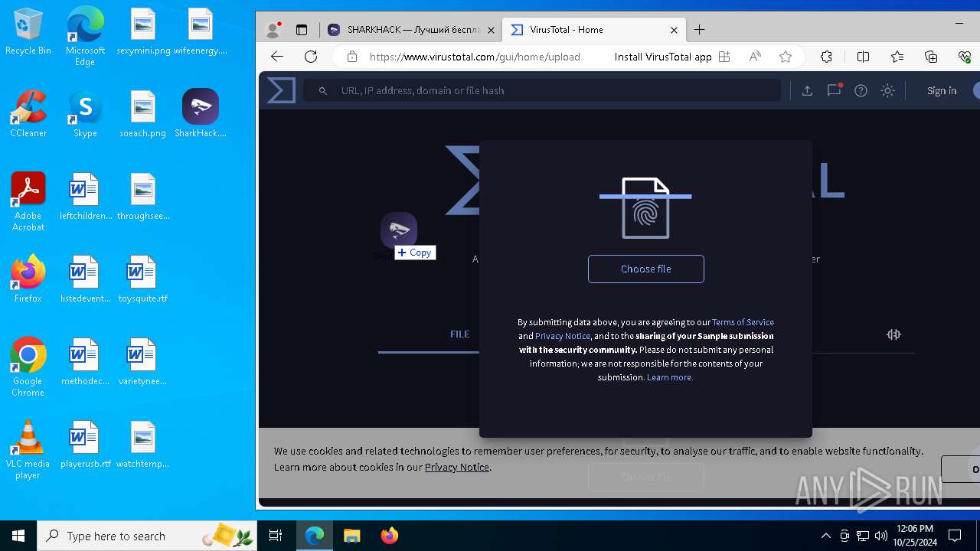Click the fingerprint file upload graphic
The image size is (980, 551).
[645, 207]
